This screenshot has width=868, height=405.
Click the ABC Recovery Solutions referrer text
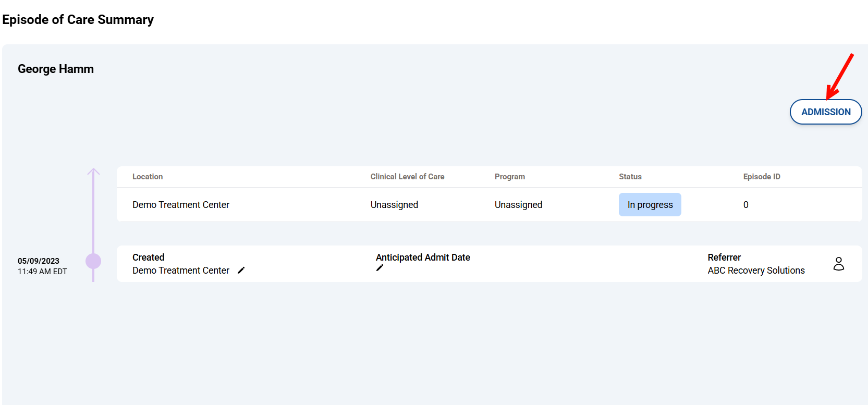pyautogui.click(x=756, y=271)
